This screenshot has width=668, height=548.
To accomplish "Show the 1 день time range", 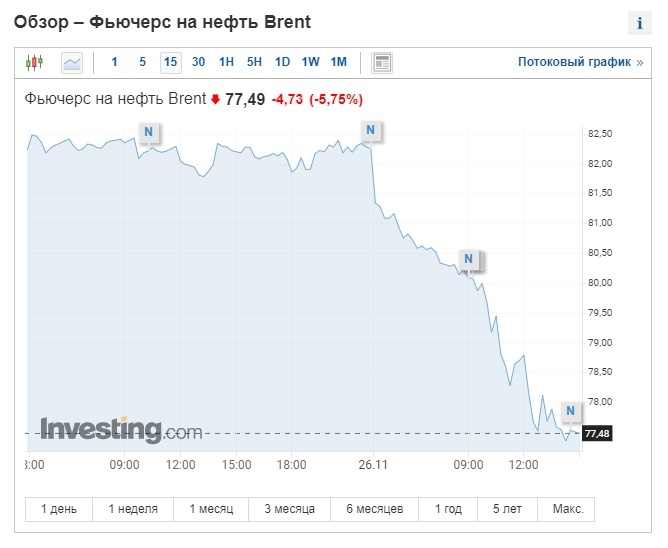I will pos(58,509).
